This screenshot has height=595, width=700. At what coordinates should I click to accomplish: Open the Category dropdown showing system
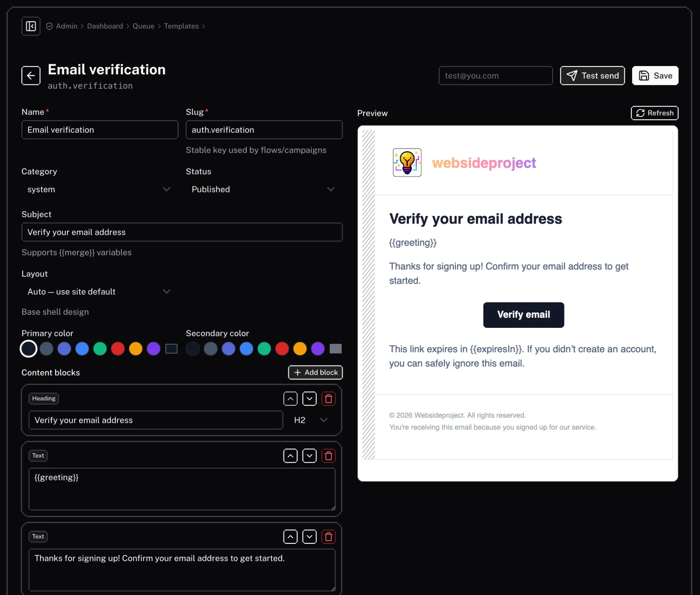tap(100, 189)
